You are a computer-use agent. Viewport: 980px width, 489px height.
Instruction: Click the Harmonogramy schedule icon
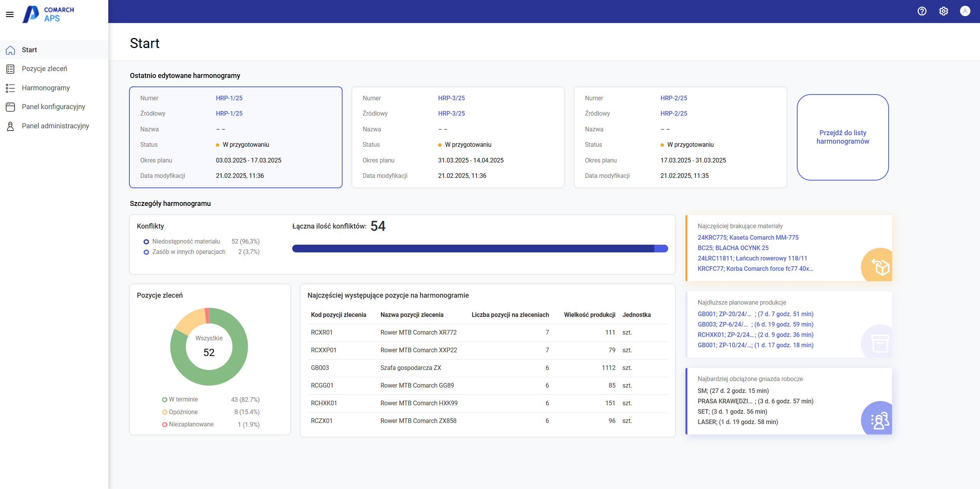click(x=10, y=88)
